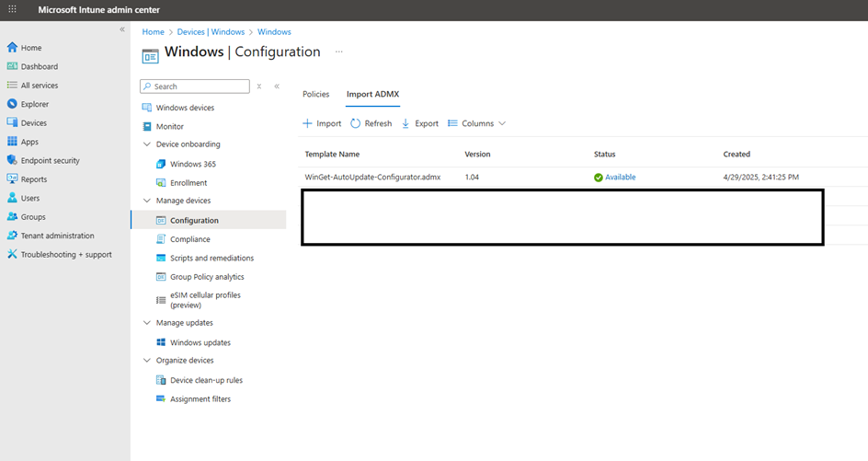Click the Apps grid icon

[x=12, y=142]
